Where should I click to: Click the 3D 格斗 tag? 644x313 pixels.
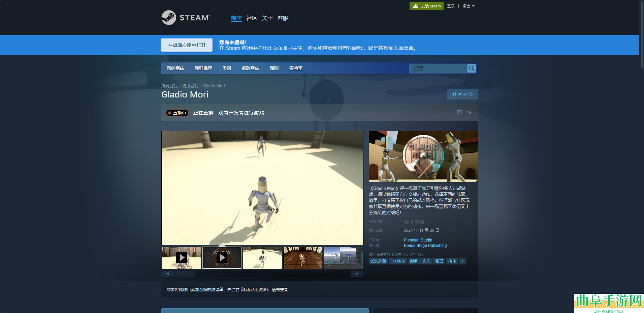pyautogui.click(x=398, y=261)
